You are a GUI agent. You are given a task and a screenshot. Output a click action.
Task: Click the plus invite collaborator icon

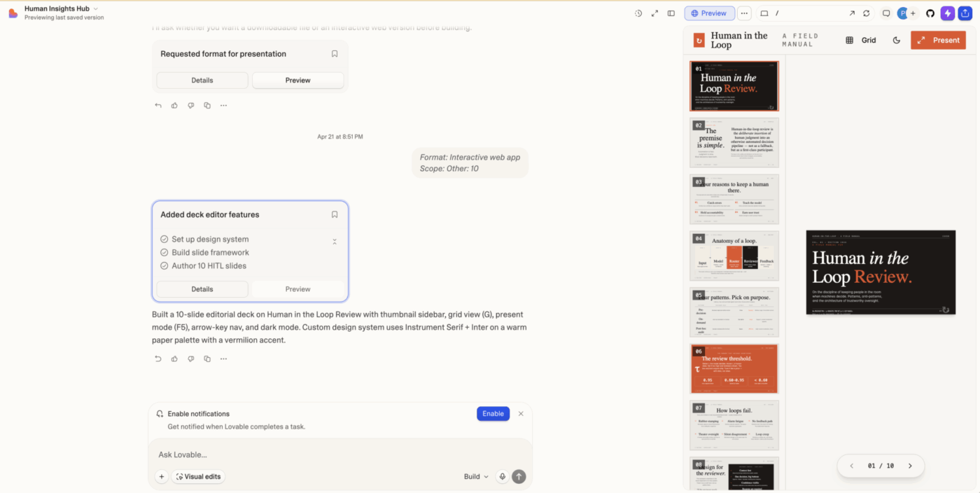(913, 13)
